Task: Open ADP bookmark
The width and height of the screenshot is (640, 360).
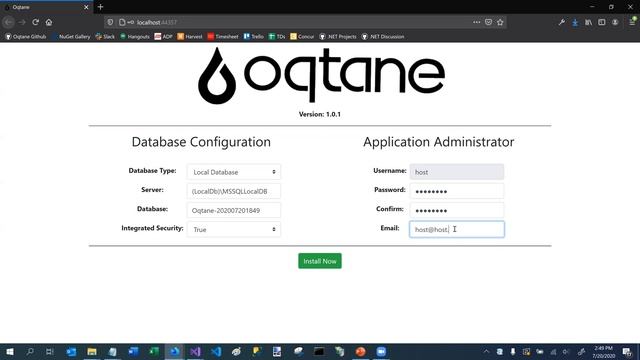Action: pyautogui.click(x=163, y=37)
